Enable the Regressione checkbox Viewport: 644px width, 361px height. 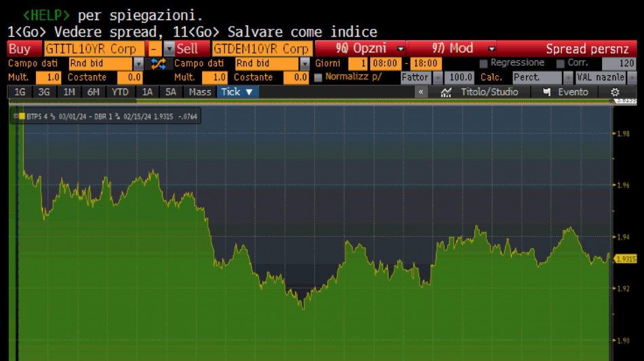pos(483,63)
